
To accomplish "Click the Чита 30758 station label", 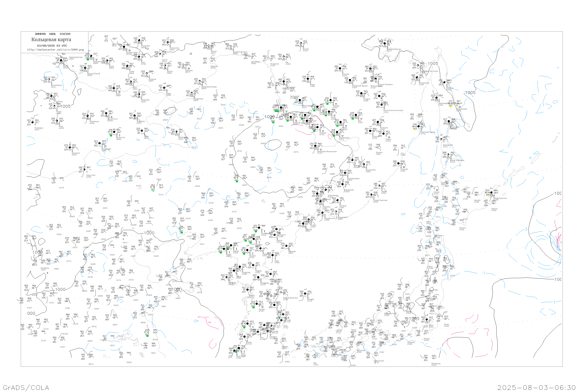I will (x=143, y=63).
